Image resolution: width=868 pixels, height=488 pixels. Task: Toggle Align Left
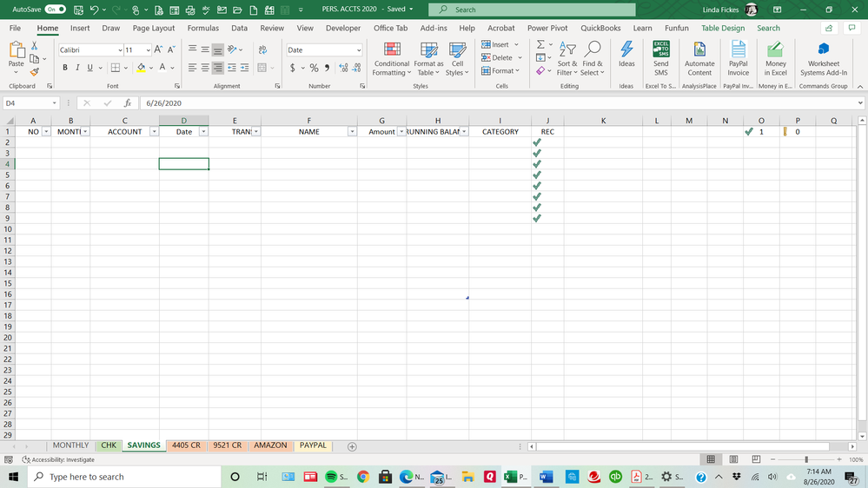(192, 68)
